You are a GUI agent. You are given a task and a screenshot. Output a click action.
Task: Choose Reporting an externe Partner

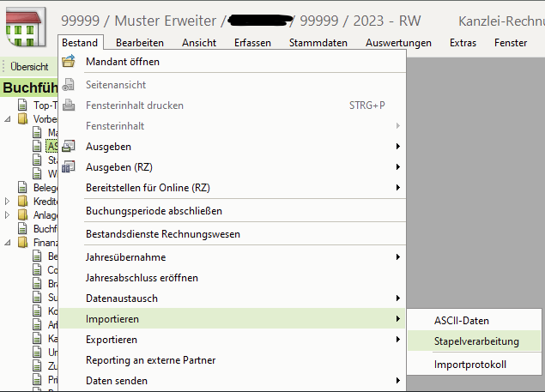point(233,360)
